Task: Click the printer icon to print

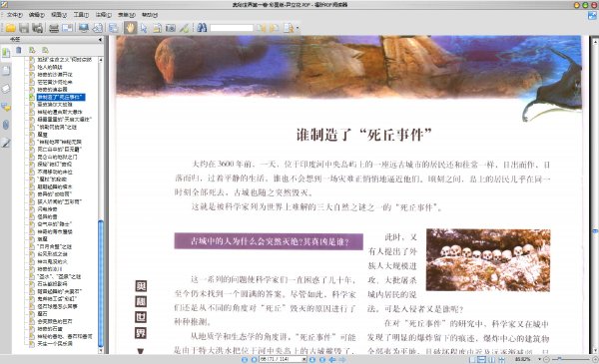Action: 54,28
